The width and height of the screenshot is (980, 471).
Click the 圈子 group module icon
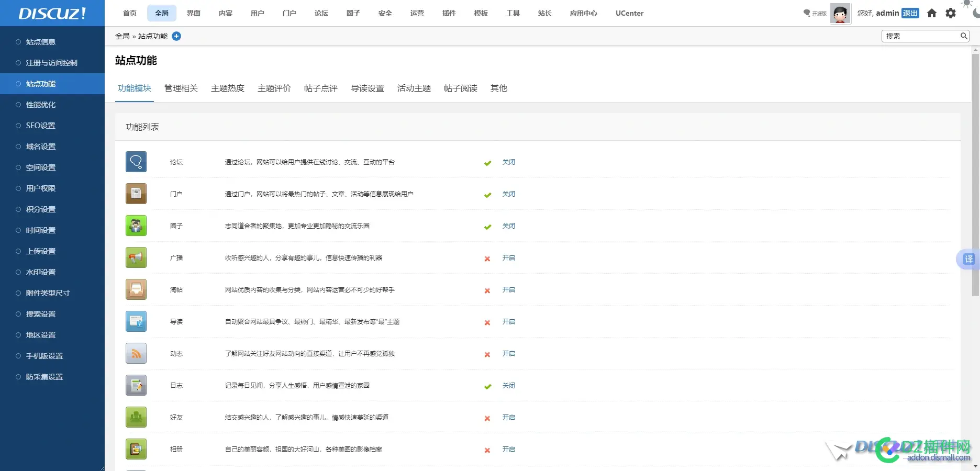[136, 226]
